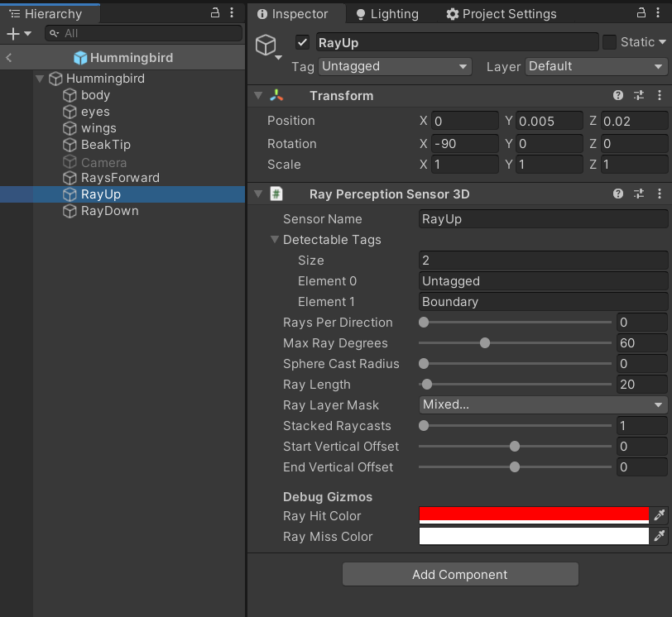Toggle the RayUp active checkbox
672x617 pixels.
(302, 42)
